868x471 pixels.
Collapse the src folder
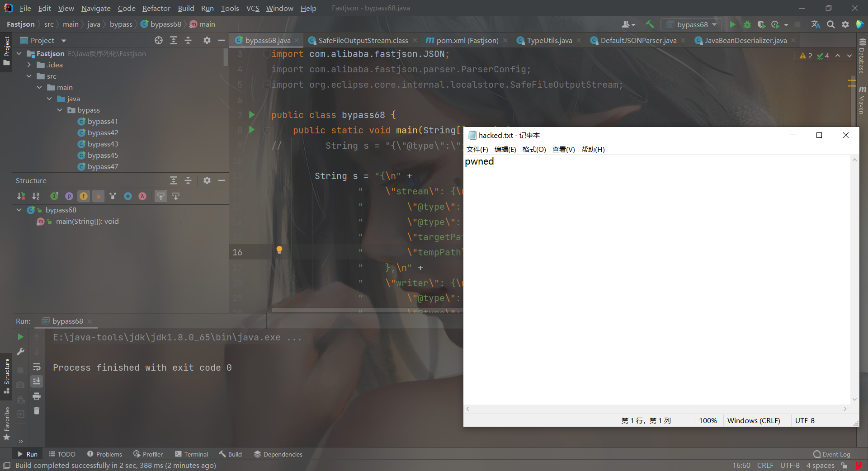coord(29,76)
